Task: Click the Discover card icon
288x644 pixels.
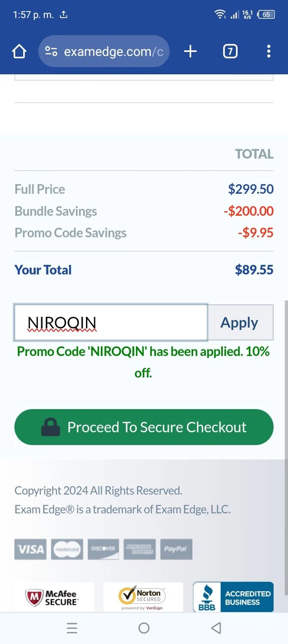Action: pyautogui.click(x=103, y=549)
